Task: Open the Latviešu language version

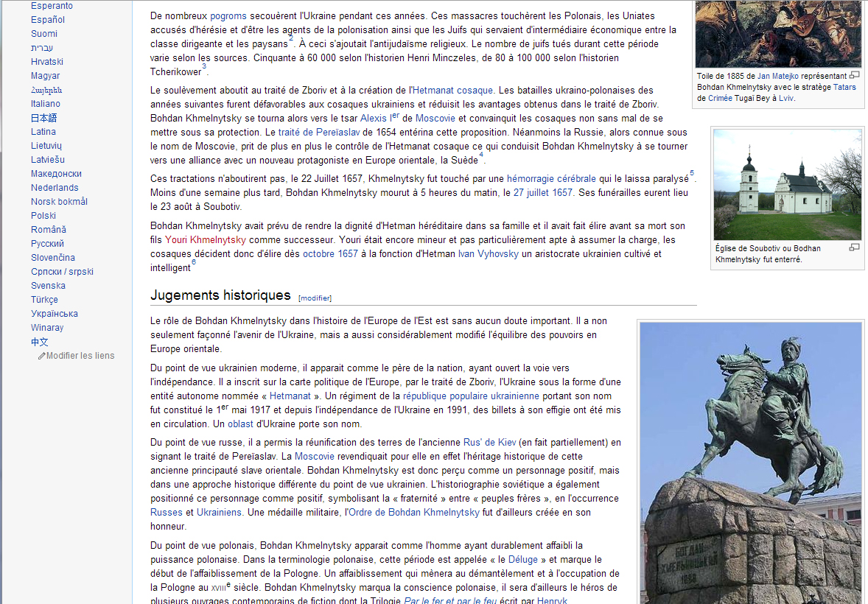Action: tap(48, 159)
